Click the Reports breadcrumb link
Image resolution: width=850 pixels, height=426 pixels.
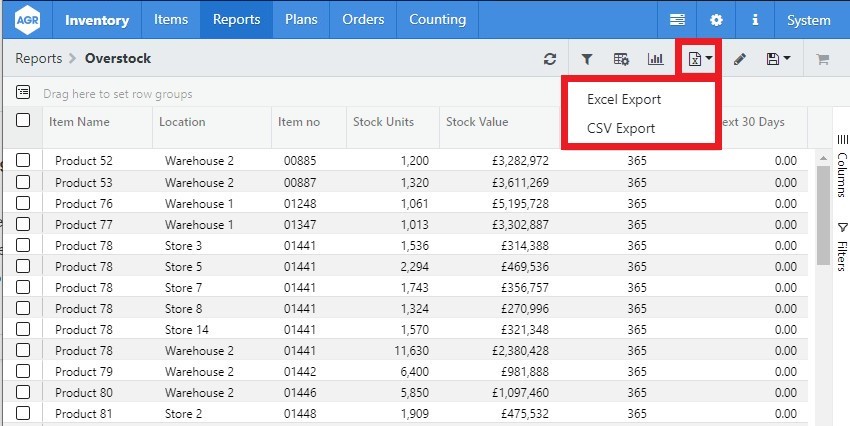[x=38, y=59]
